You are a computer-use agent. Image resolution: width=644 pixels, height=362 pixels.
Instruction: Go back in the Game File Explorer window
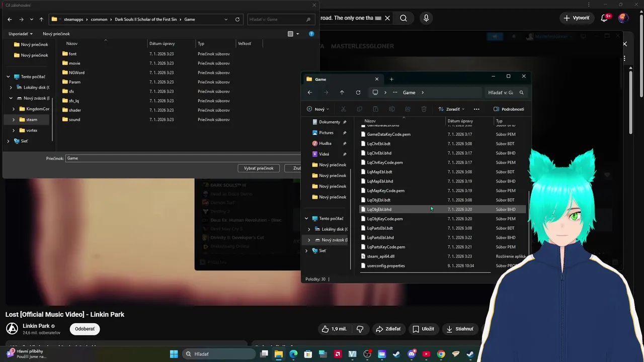(310, 93)
